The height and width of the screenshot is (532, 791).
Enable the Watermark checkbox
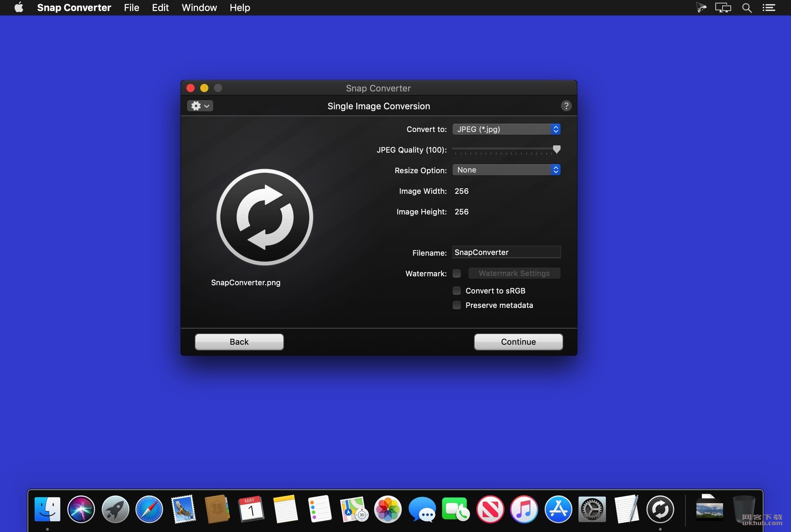pos(457,274)
